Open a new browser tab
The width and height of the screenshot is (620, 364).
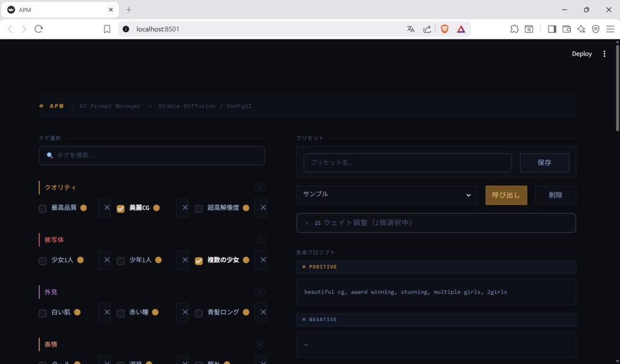click(x=128, y=10)
